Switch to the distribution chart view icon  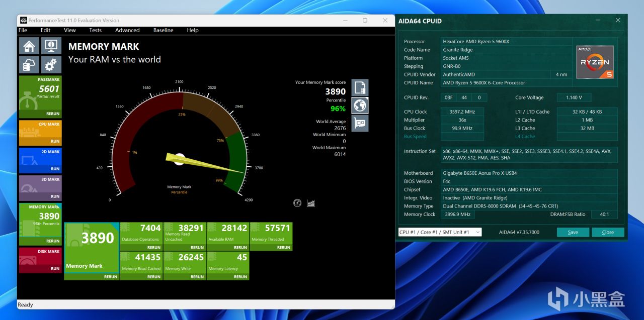tap(311, 203)
